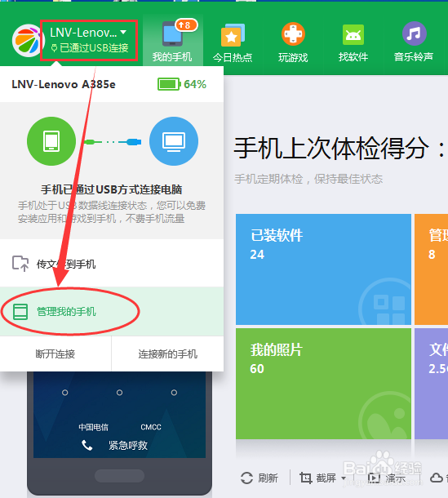Click the update badge showing 8
Screen dimensions: 448x498
click(x=184, y=24)
